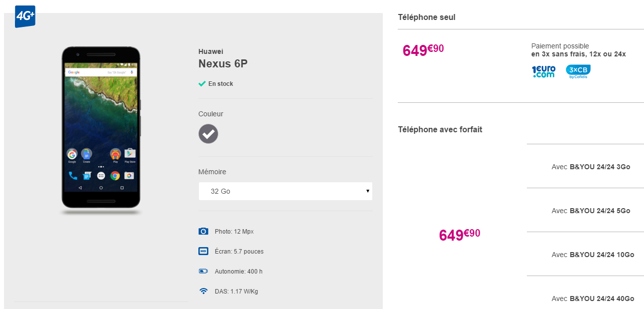Click the 1euro.com payment logo
Image resolution: width=644 pixels, height=309 pixels.
coord(543,72)
